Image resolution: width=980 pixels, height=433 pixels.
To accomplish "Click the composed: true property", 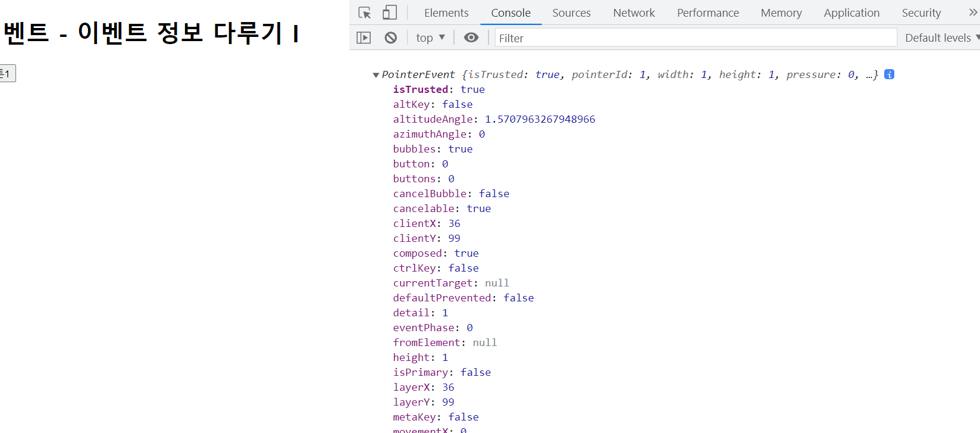I will click(x=436, y=253).
